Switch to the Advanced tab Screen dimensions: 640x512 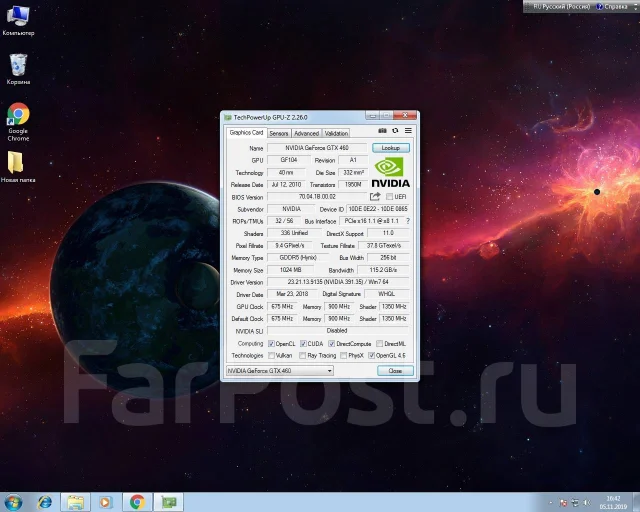[x=307, y=134]
